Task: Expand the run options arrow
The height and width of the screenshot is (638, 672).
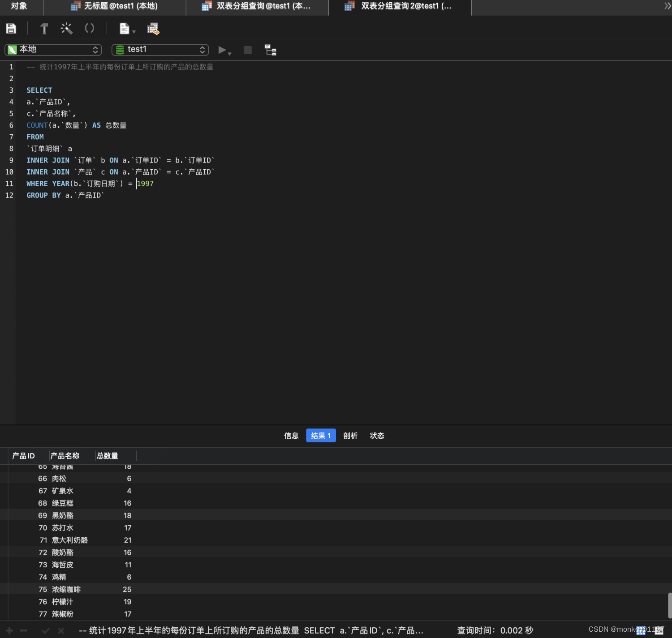Action: click(230, 54)
